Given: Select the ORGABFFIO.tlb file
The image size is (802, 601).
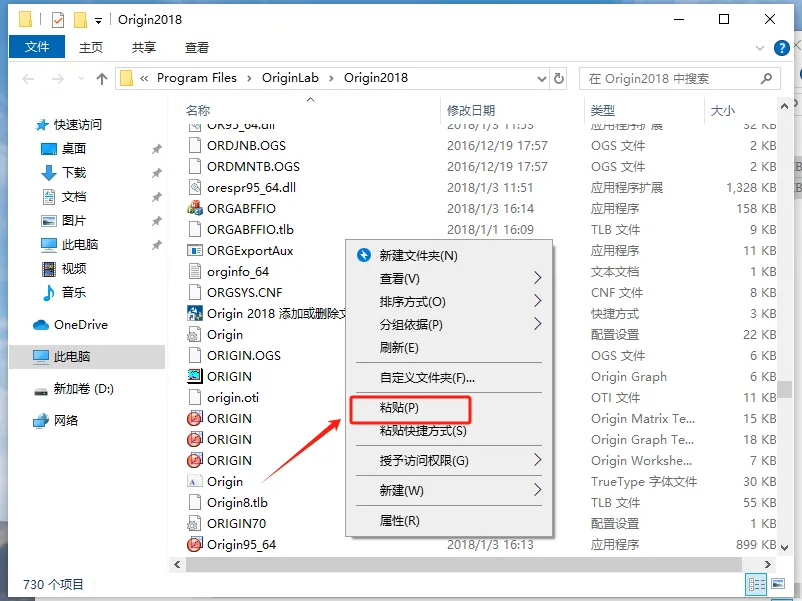Looking at the screenshot, I should pos(250,230).
